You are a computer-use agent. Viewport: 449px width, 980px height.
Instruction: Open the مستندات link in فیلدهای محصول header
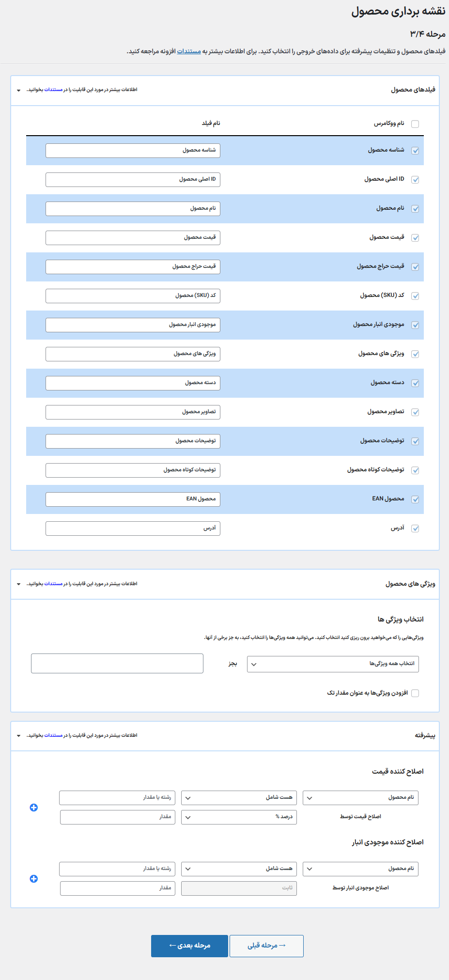pos(53,90)
